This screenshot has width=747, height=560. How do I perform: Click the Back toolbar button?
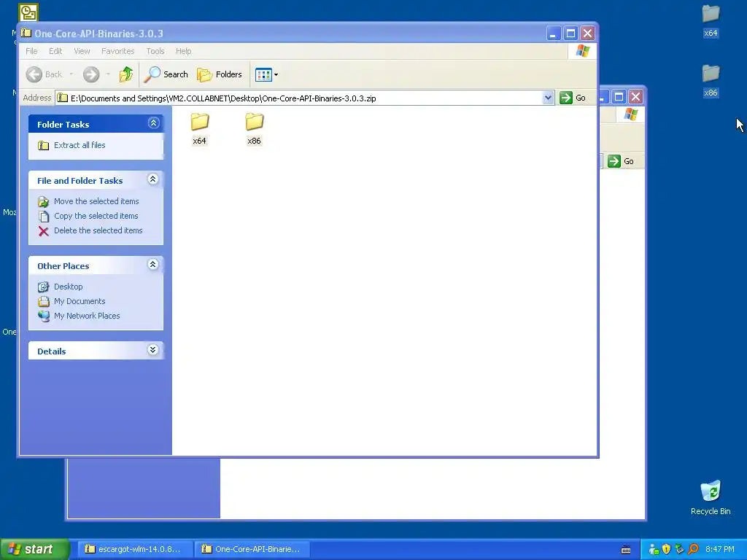coord(44,74)
